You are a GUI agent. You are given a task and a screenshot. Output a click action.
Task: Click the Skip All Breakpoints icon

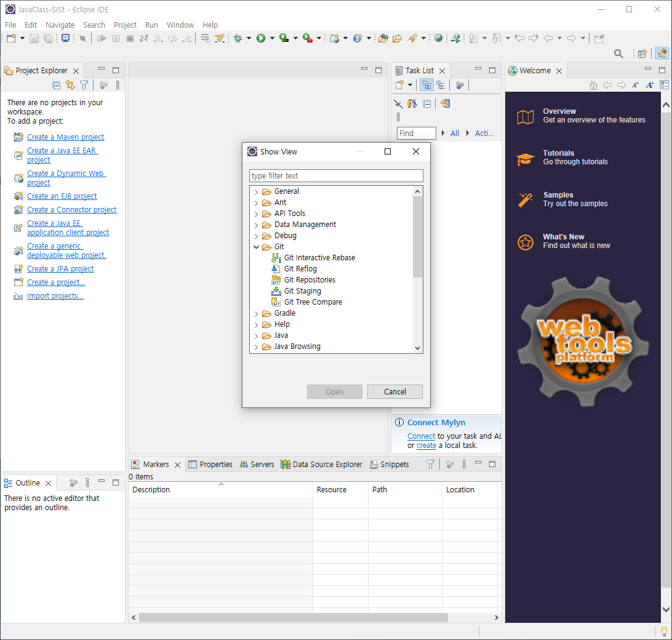[x=82, y=38]
